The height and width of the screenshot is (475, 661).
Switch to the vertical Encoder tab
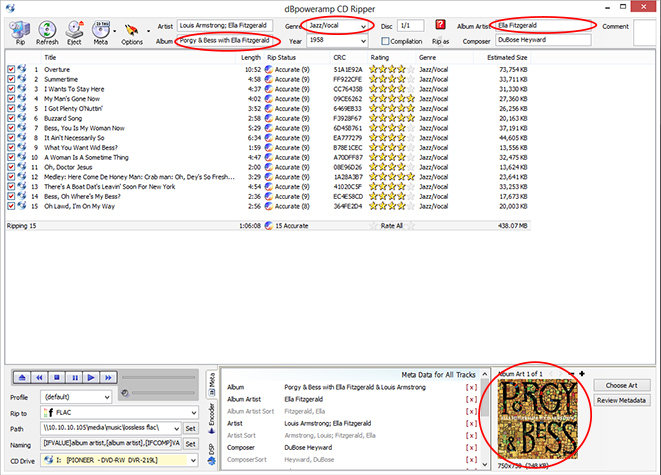tap(212, 418)
